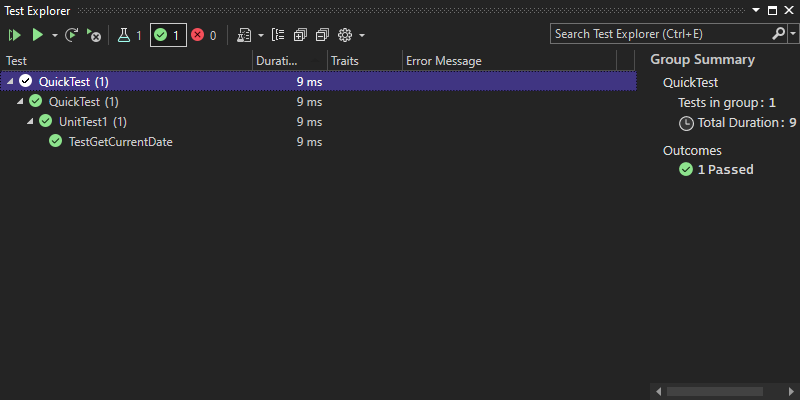
Task: Click the Collapse All icon
Action: pos(322,35)
